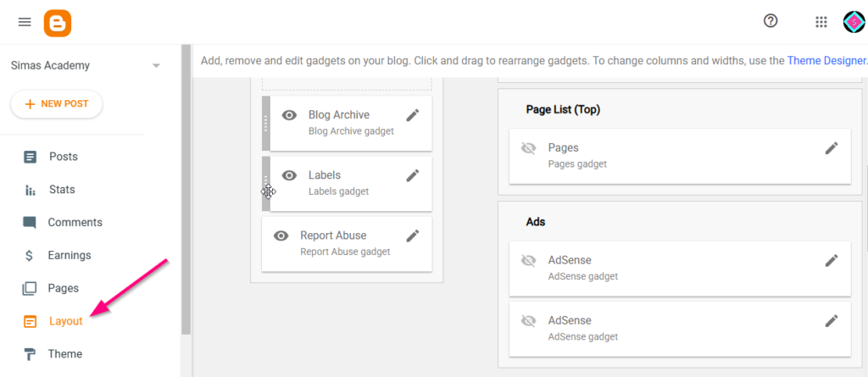Open Comments in the sidebar
This screenshot has width=868, height=377.
[75, 222]
